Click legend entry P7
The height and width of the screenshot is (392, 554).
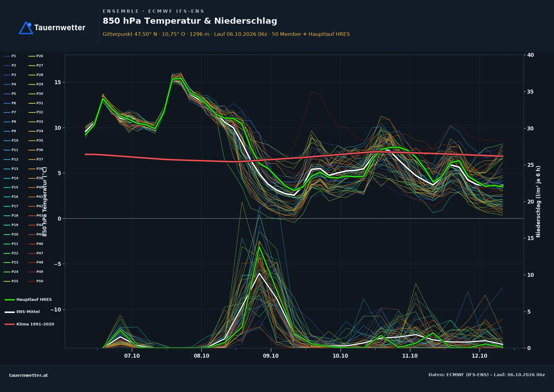(x=10, y=112)
